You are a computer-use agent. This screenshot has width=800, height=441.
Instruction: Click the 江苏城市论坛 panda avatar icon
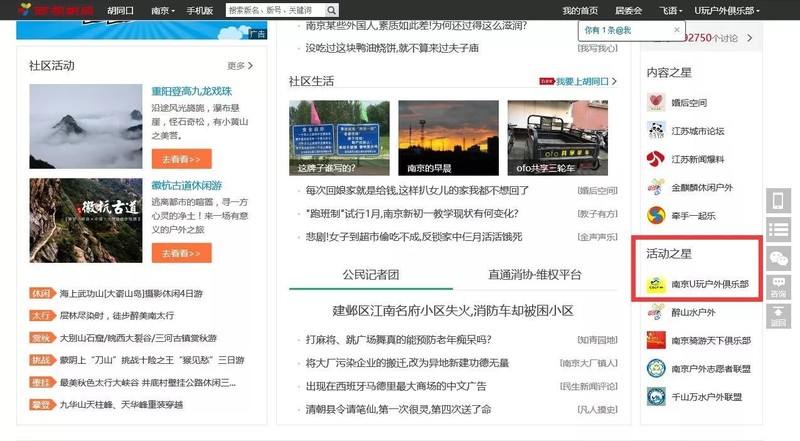pyautogui.click(x=656, y=130)
